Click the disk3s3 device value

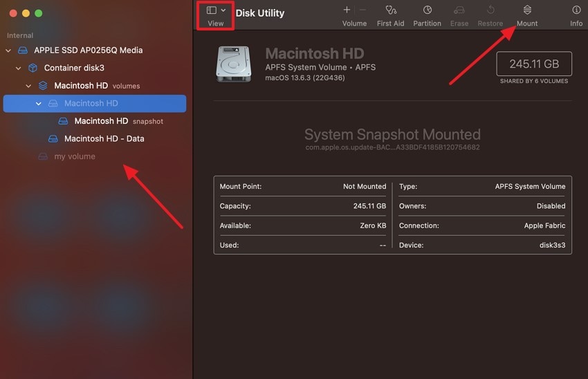[553, 245]
